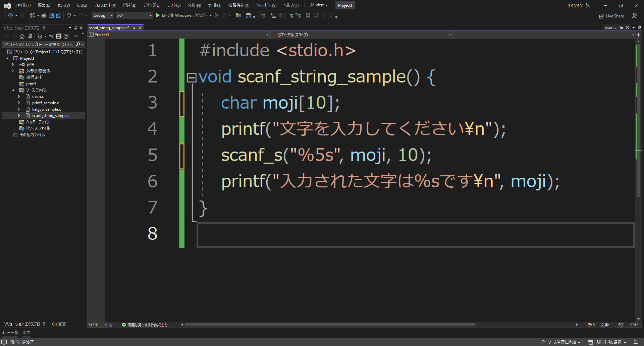Click the 検索 search button in title bar

click(318, 5)
